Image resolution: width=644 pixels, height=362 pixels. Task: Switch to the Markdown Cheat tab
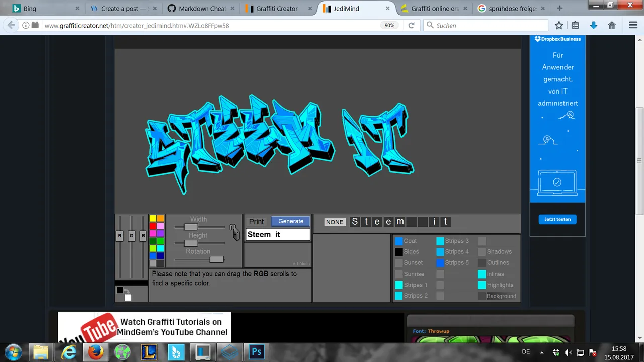(203, 9)
